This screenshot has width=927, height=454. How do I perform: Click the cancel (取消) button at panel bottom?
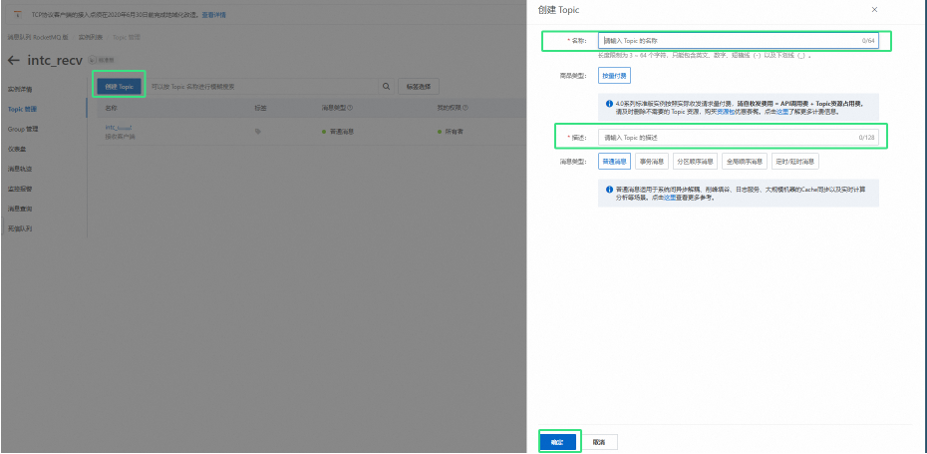(599, 442)
